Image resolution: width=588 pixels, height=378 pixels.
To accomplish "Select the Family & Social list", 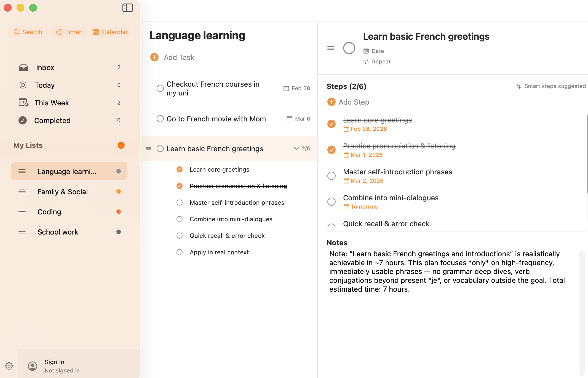I will click(63, 191).
